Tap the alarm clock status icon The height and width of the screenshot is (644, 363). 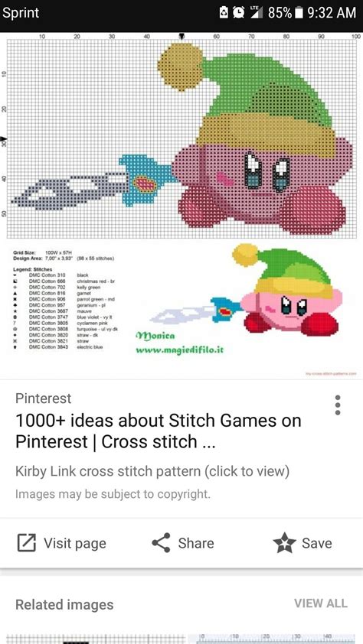tap(238, 12)
